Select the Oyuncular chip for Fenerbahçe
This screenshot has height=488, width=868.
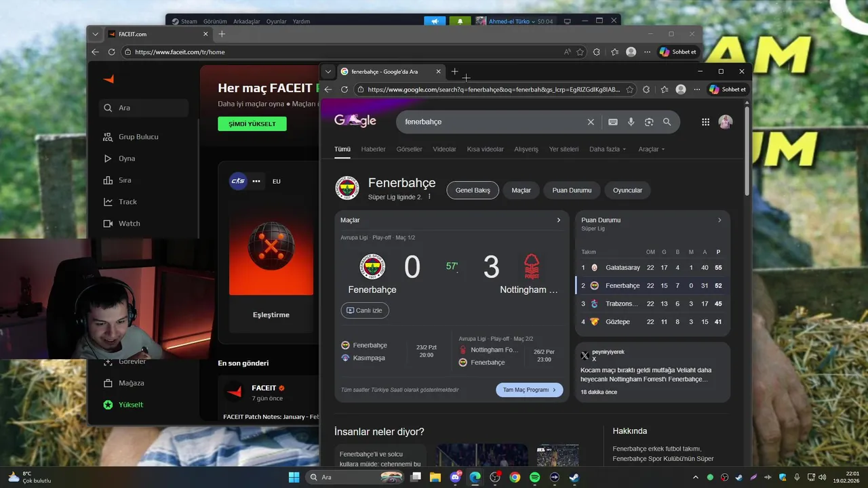coord(627,190)
